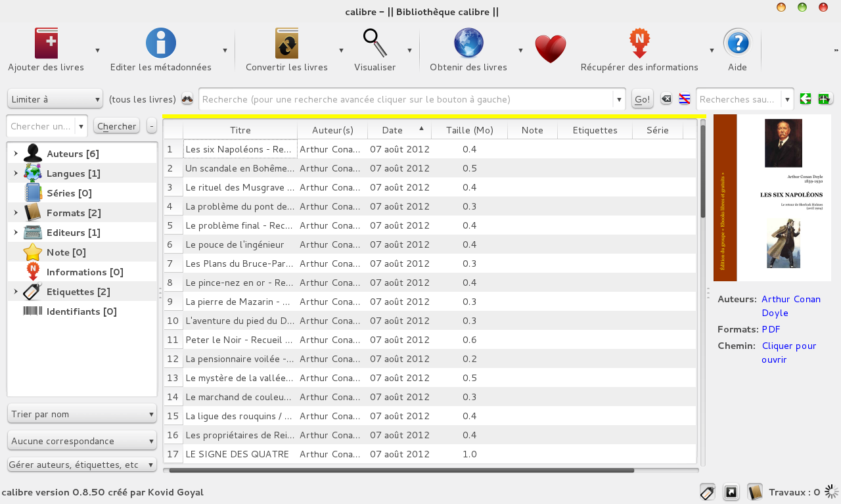Click the Travaux jobs spinner icon

point(832,492)
